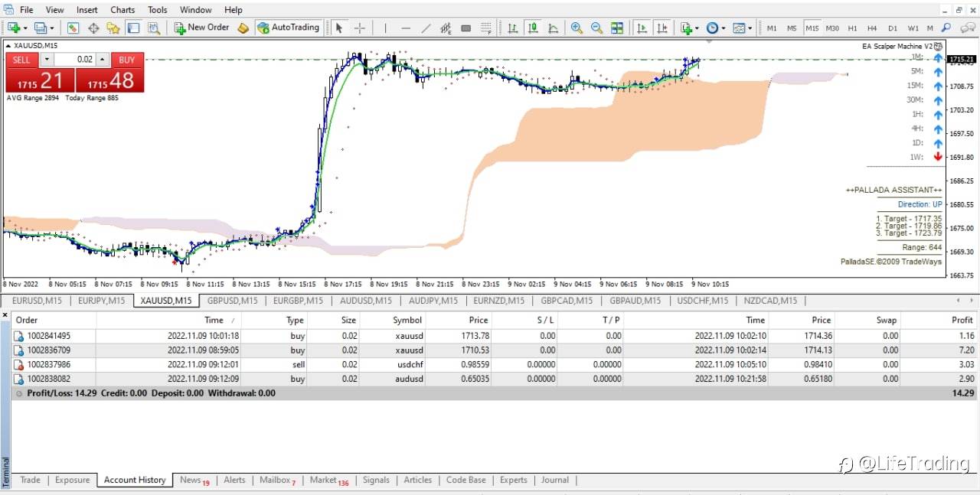Open the Tools menu
Screen dimensions: 980x495
click(x=158, y=10)
